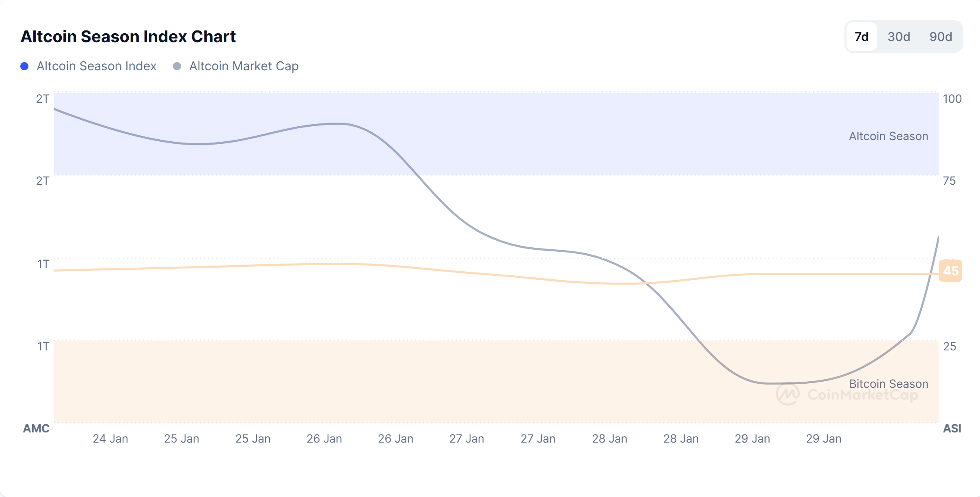Click the 75 value on right axis
This screenshot has width=980, height=497.
(x=949, y=181)
